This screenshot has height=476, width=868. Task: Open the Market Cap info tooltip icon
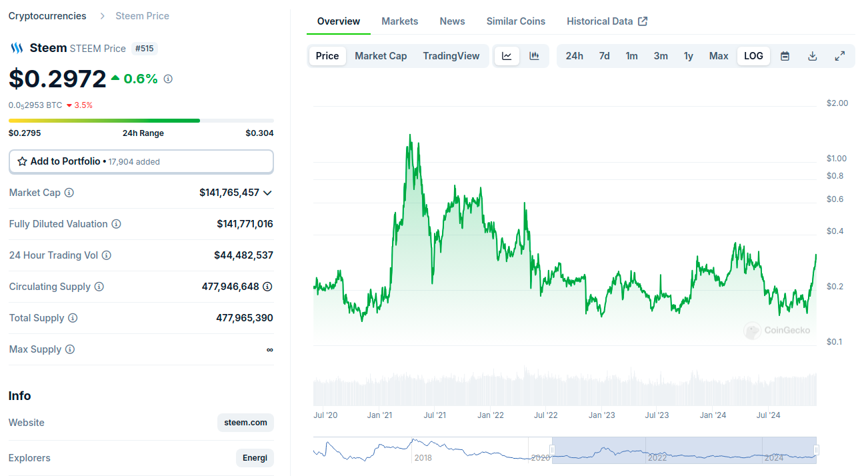pyautogui.click(x=69, y=193)
